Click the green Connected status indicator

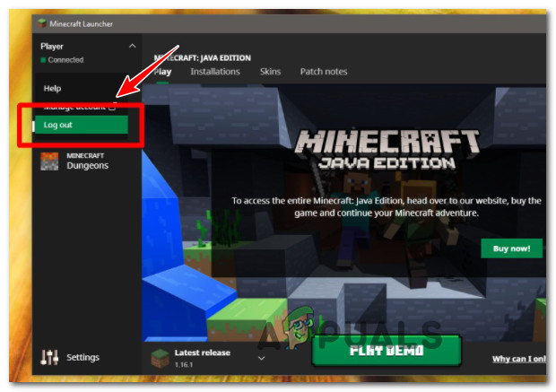[43, 60]
